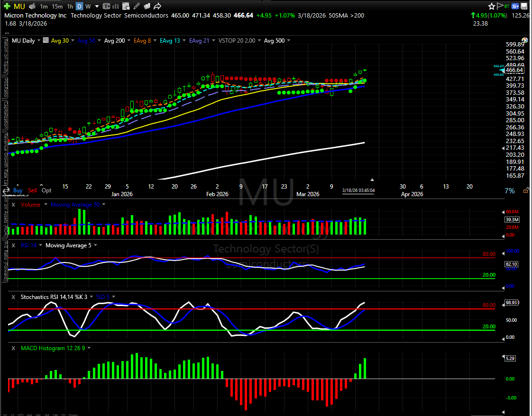Open the Volume indicator dropdown
The height and width of the screenshot is (416, 532).
point(46,204)
